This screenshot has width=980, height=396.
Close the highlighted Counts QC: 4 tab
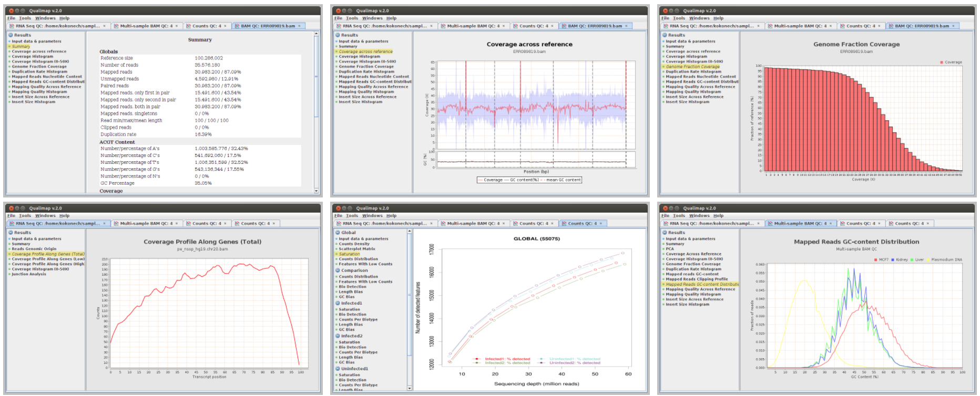click(601, 223)
